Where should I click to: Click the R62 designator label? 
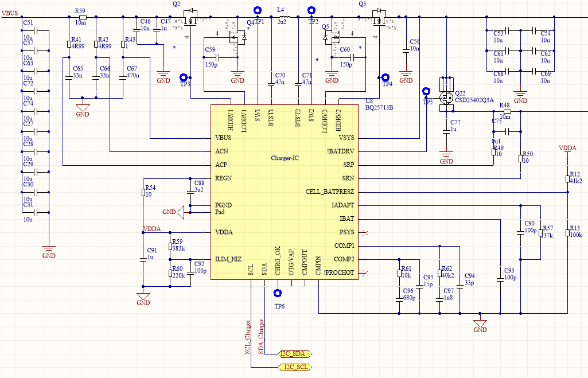pos(447,268)
